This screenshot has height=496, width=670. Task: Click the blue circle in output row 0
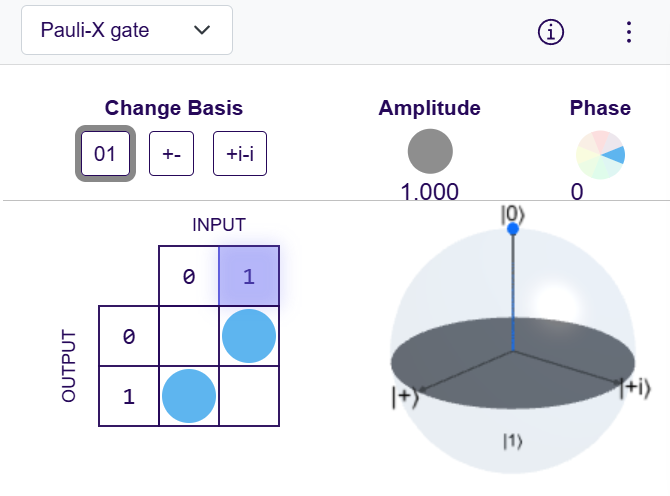[x=249, y=337]
